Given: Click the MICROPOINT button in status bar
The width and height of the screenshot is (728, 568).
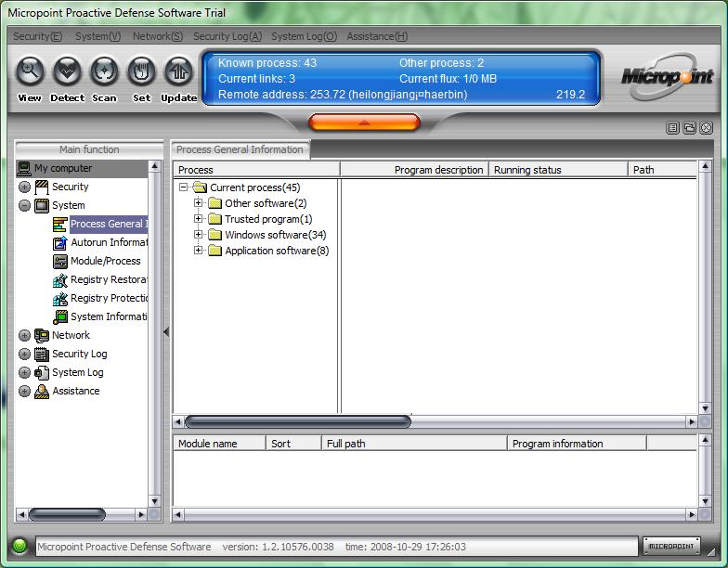Looking at the screenshot, I should [x=670, y=546].
